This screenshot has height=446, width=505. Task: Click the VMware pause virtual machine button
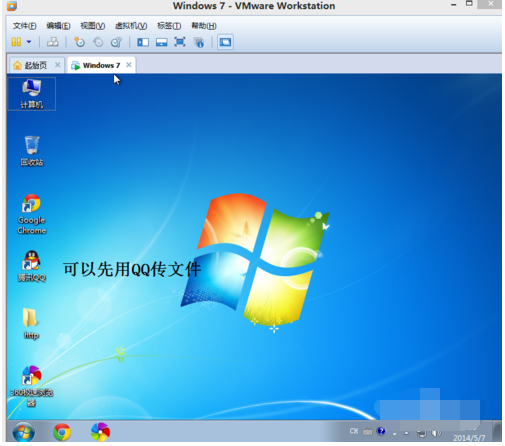16,42
